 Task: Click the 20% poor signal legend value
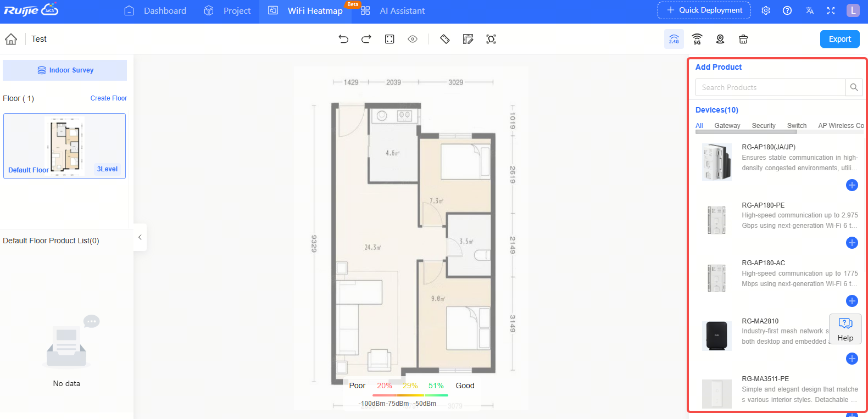point(385,386)
